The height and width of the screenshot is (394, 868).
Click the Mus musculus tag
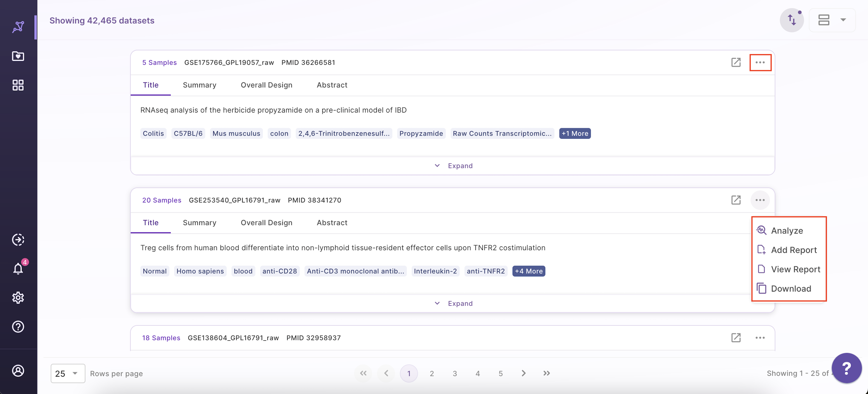click(236, 133)
